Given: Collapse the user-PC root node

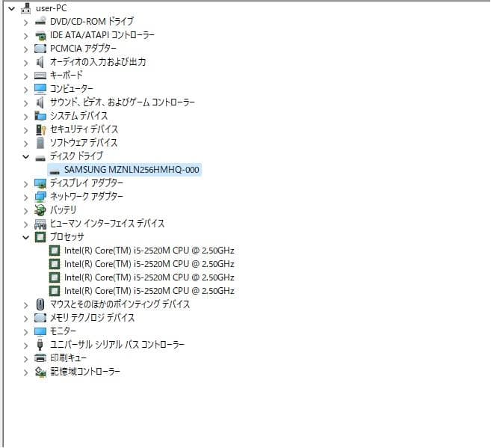Looking at the screenshot, I should click(10, 8).
